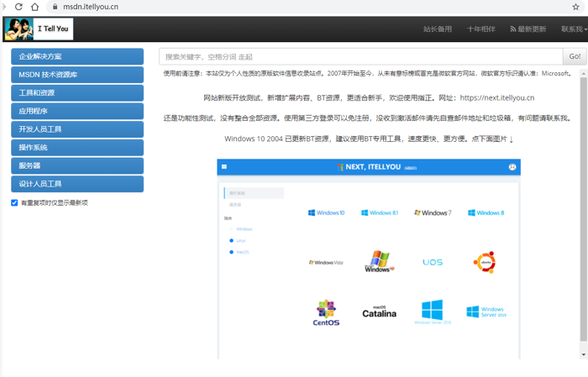Click the Ubuntu logo in image
This screenshot has height=377, width=588.
click(x=483, y=262)
